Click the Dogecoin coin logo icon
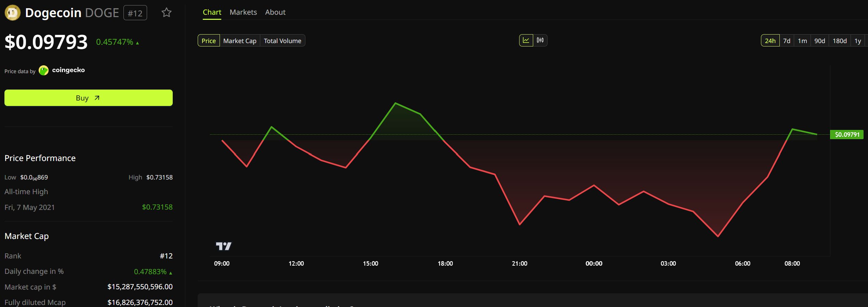 (13, 13)
